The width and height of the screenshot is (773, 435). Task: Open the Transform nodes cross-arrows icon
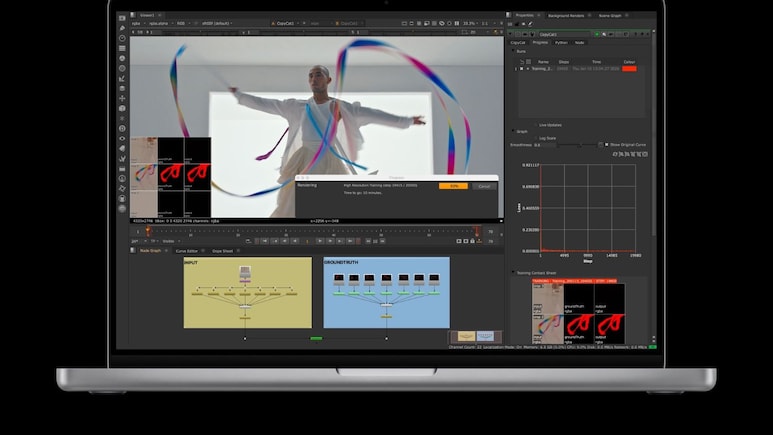pyautogui.click(x=122, y=98)
